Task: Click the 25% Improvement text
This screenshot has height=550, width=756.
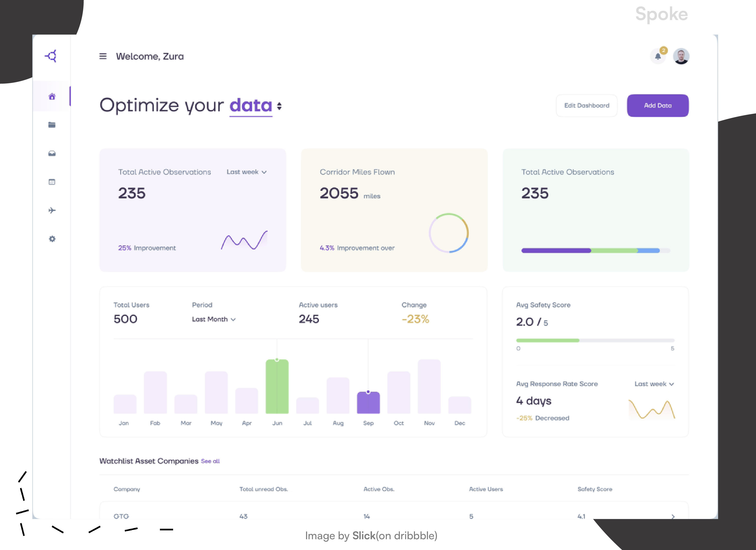Action: [x=147, y=248]
